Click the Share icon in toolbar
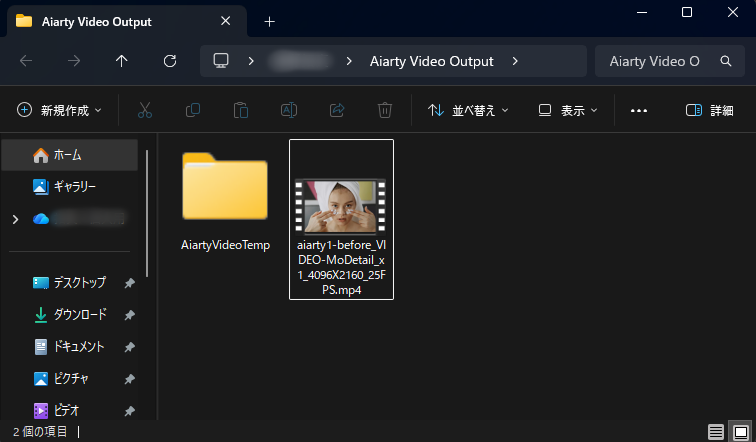This screenshot has width=756, height=442. [x=337, y=110]
